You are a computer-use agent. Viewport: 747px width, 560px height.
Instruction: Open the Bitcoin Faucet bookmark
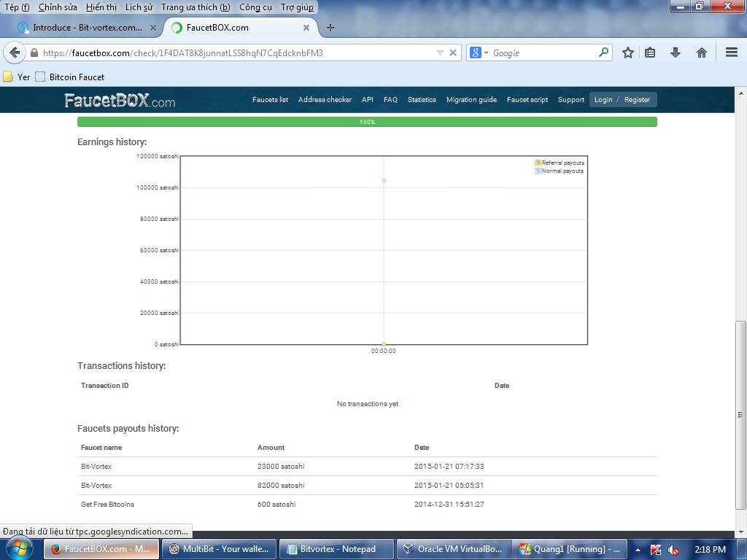tap(70, 77)
